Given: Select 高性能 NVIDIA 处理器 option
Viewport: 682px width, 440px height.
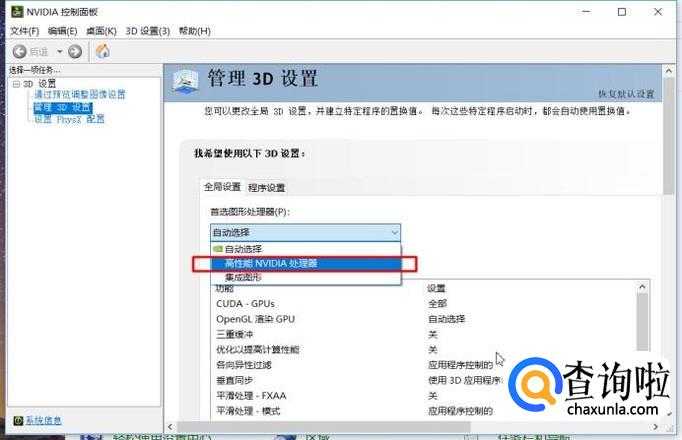Looking at the screenshot, I should pyautogui.click(x=270, y=263).
